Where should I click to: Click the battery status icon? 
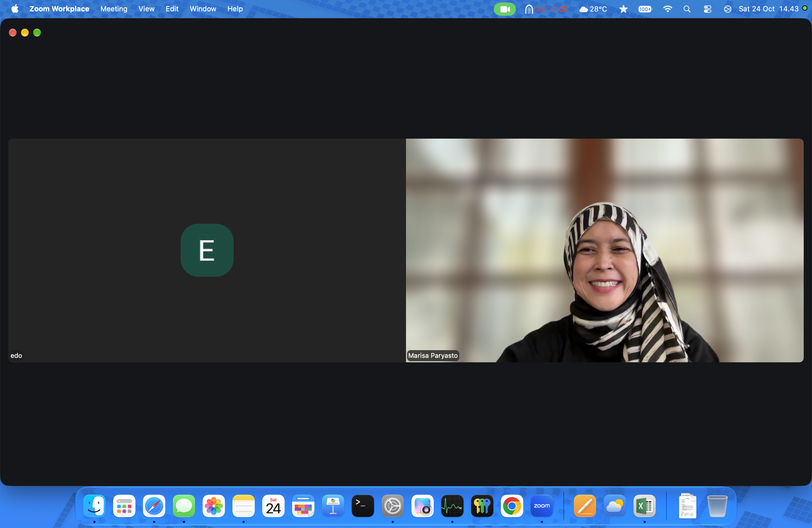coord(645,9)
